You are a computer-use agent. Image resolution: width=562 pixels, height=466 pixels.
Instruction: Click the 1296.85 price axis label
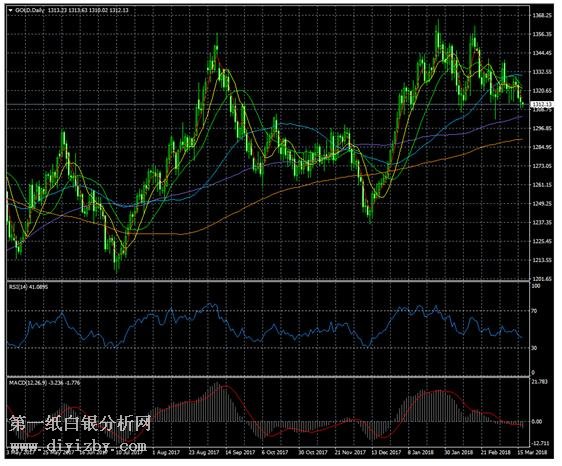[542, 128]
